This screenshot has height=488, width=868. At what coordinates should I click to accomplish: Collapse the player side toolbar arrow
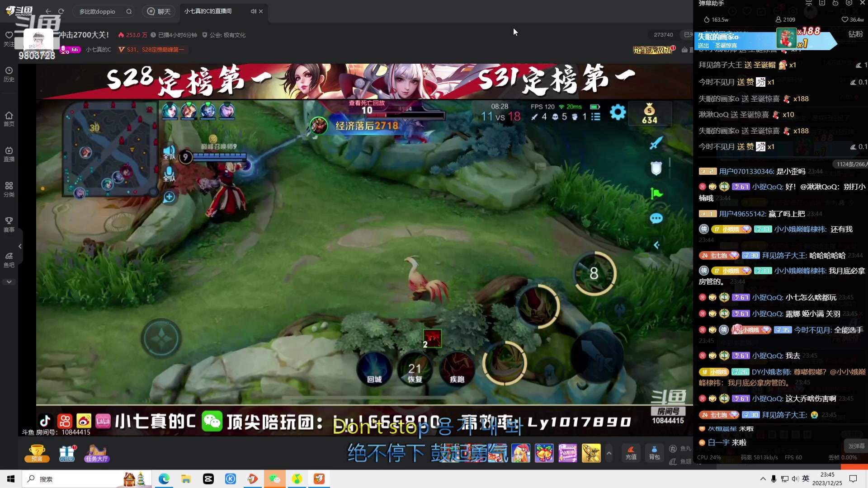pyautogui.click(x=657, y=245)
